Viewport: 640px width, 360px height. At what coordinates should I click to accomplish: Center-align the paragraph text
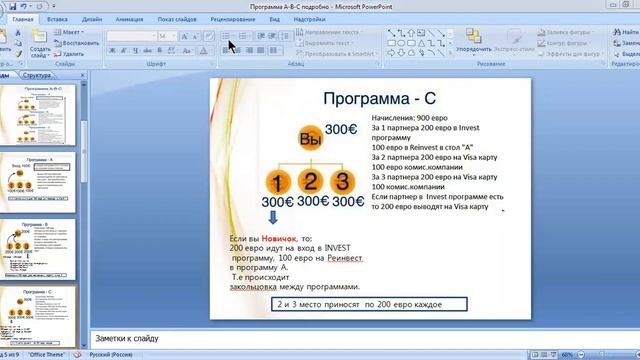[x=238, y=51]
